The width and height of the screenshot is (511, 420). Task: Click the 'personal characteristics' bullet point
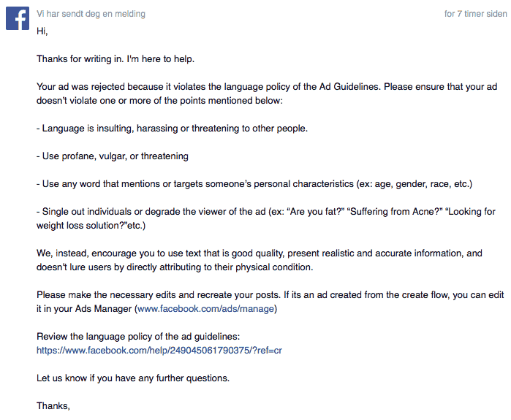coord(254,183)
